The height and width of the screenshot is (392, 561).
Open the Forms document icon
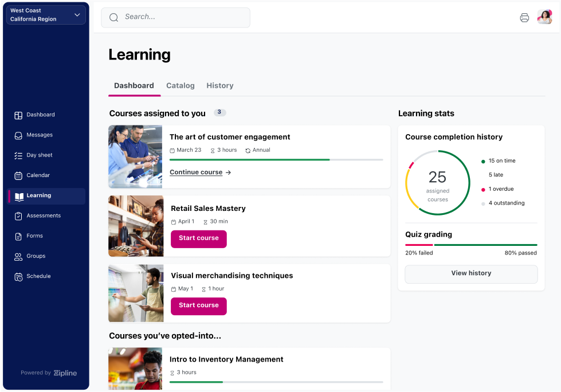pyautogui.click(x=18, y=236)
